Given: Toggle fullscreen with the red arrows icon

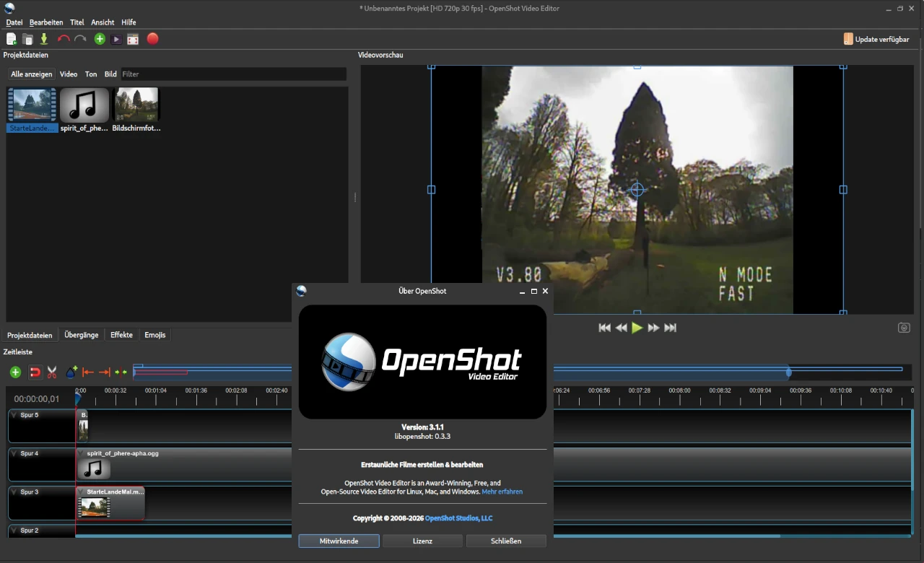Looking at the screenshot, I should tap(133, 39).
